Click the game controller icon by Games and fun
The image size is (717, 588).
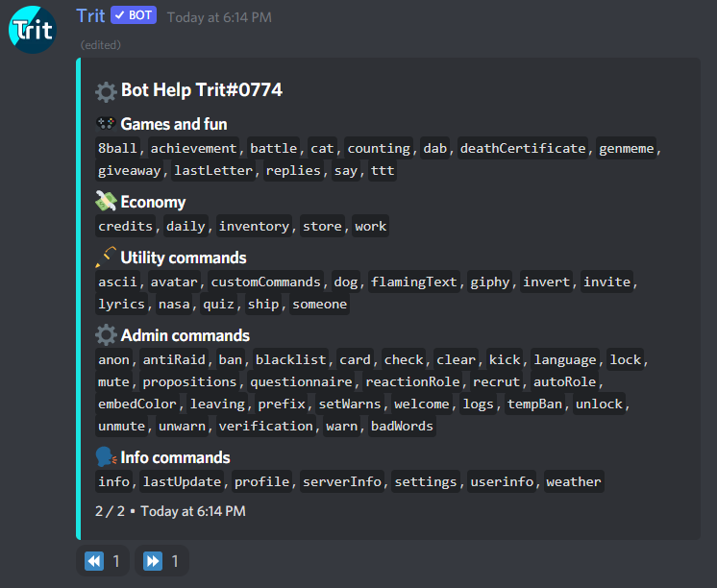(x=106, y=124)
